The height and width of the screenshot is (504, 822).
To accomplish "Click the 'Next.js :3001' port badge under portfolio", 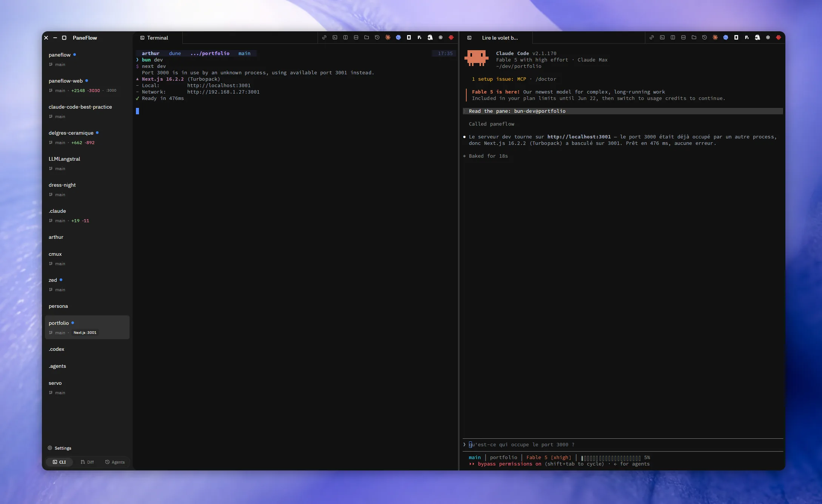I will pyautogui.click(x=85, y=333).
